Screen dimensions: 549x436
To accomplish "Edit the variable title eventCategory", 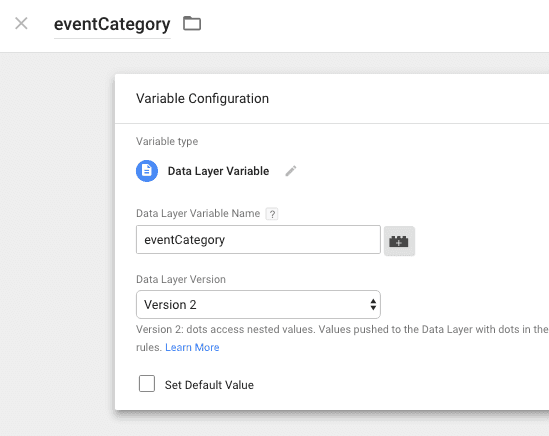I will 112,25.
